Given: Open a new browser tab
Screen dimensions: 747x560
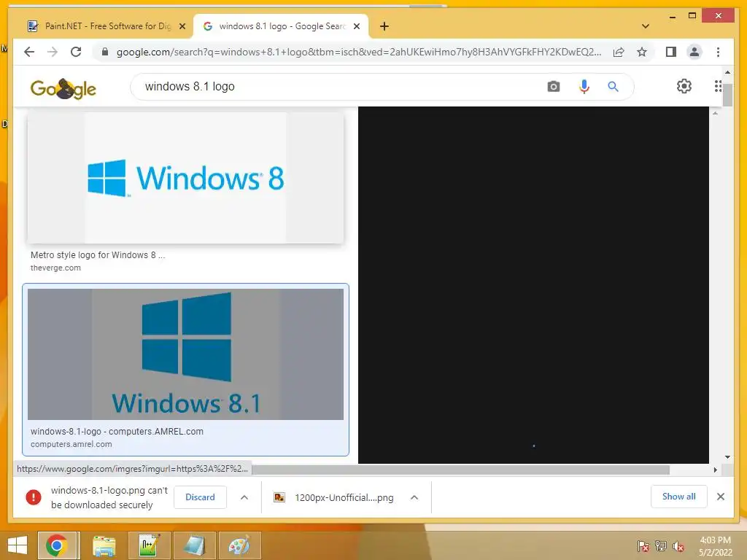Looking at the screenshot, I should tap(384, 26).
